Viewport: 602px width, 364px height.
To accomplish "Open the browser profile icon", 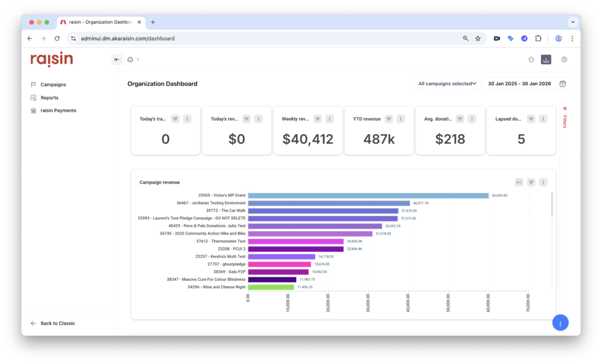I will coord(558,38).
